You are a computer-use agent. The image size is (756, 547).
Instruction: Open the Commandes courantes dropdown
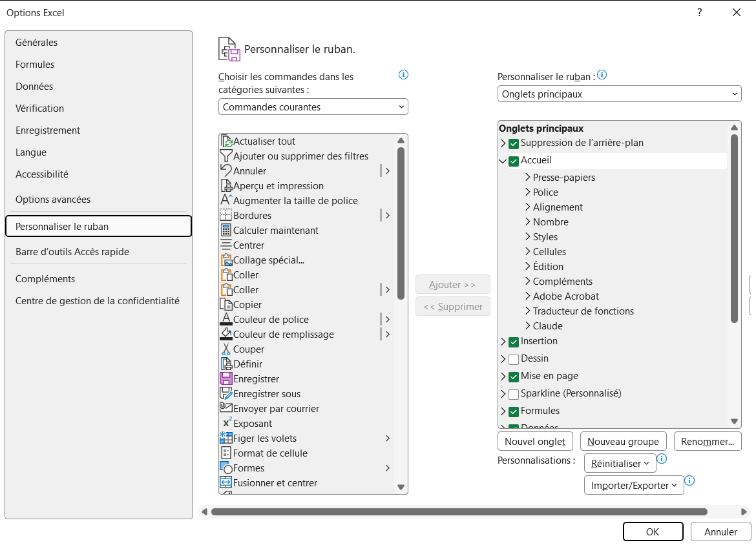tap(313, 107)
